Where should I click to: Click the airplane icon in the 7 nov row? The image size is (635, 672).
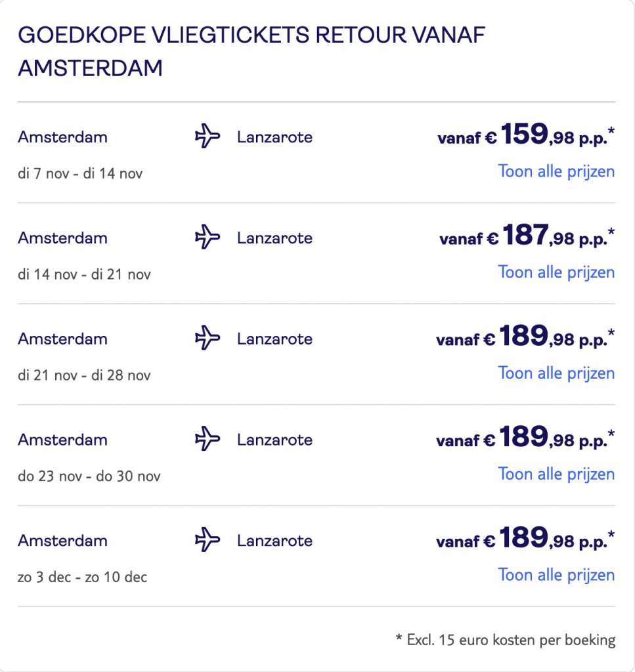pyautogui.click(x=208, y=137)
